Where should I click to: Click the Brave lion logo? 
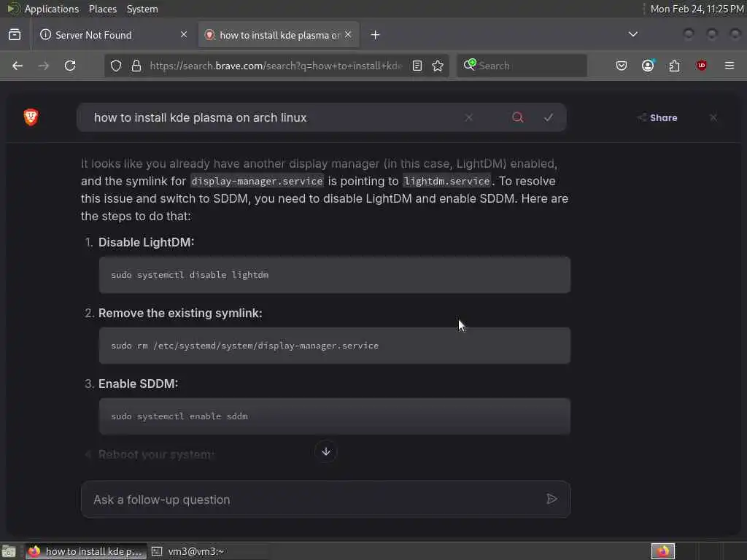31,117
